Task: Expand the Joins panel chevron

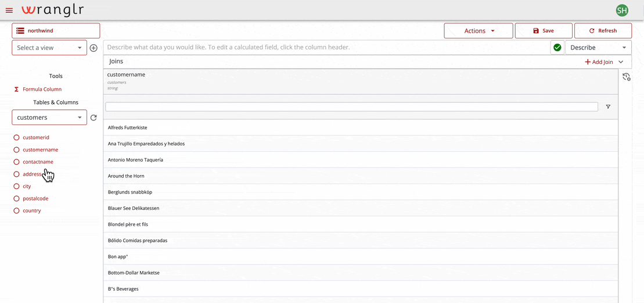Action: pos(621,62)
